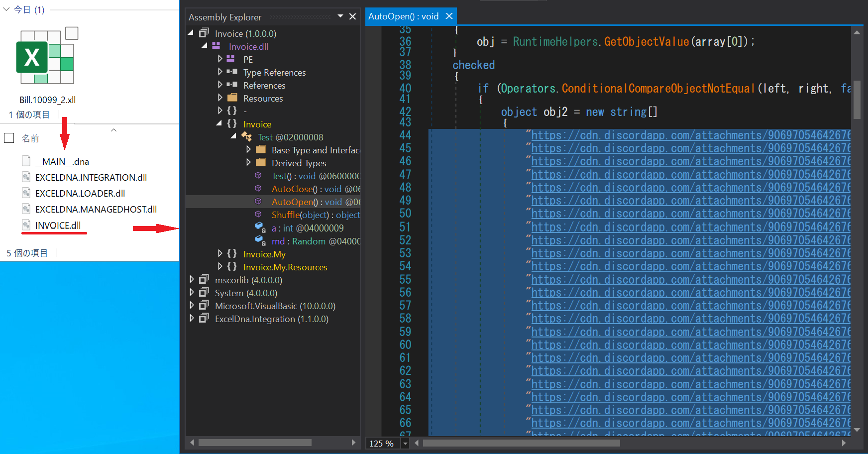Expand the ExcelDna.Integration (1.1.0.0) assembly

(x=192, y=318)
